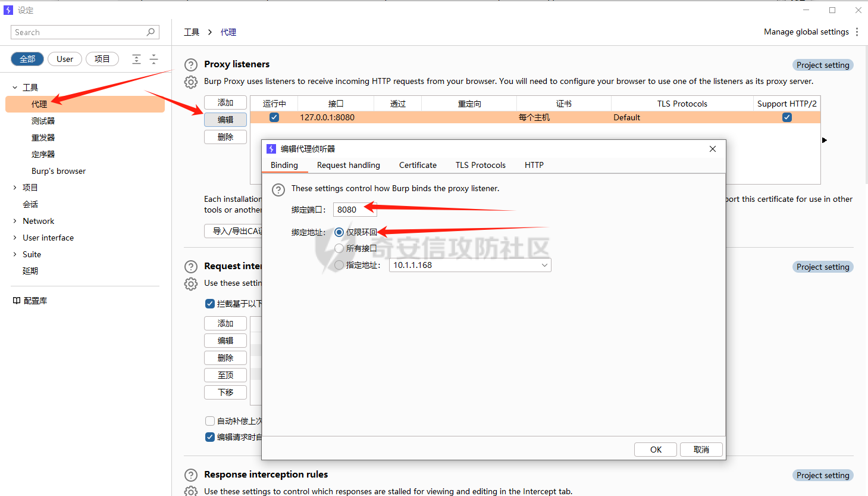Click the 绑定端口 input field showing 8080
Image resolution: width=868 pixels, height=496 pixels.
[x=354, y=210]
